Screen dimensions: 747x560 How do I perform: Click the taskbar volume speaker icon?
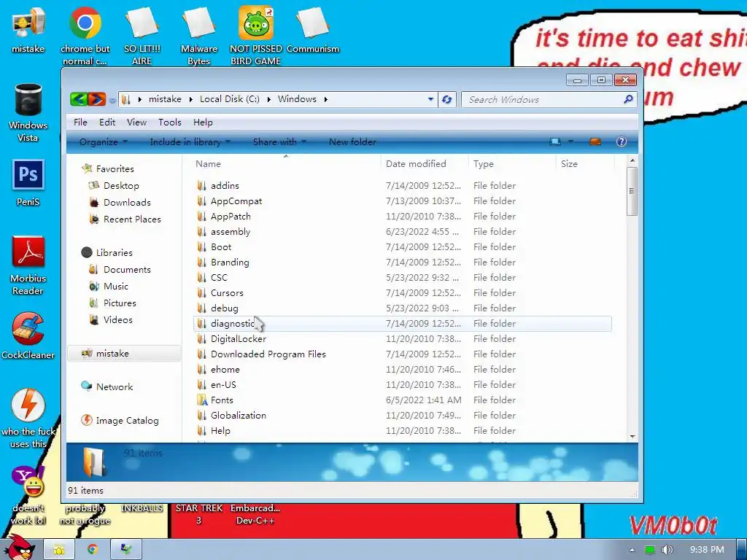click(667, 550)
